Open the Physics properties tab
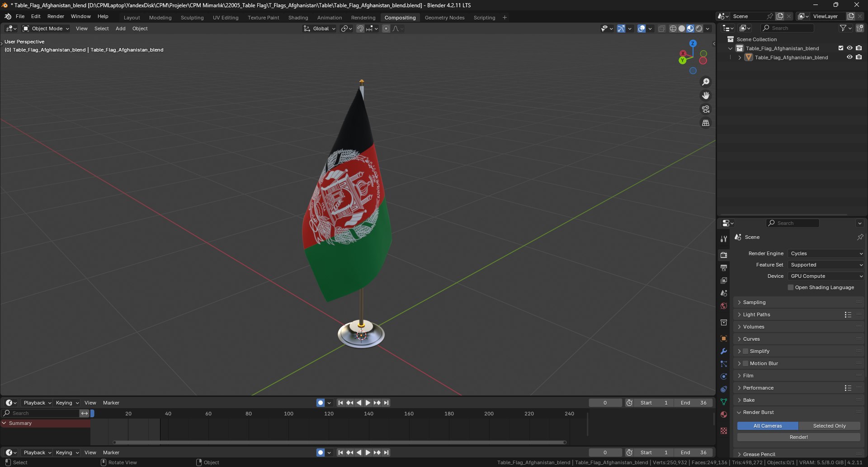 point(724,376)
